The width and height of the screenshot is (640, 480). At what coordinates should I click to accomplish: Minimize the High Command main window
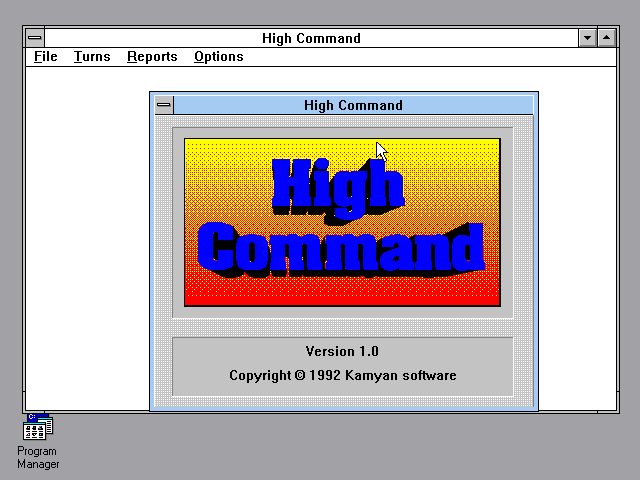tap(588, 38)
